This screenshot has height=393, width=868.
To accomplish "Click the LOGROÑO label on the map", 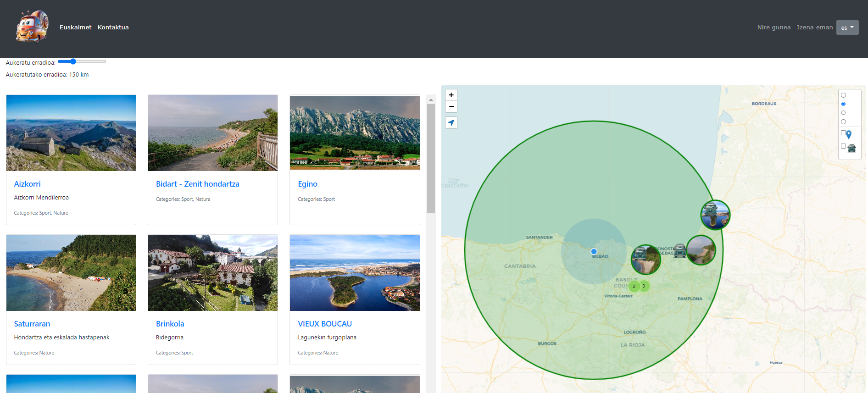I will (x=635, y=332).
